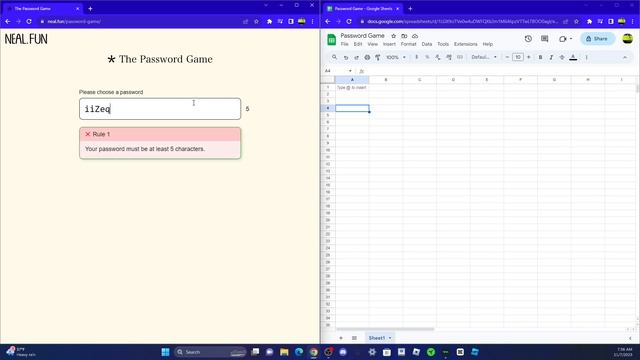Open the Extensions puzzle icon in the left browser
Image resolution: width=640 pixels, height=360 pixels.
269,21
